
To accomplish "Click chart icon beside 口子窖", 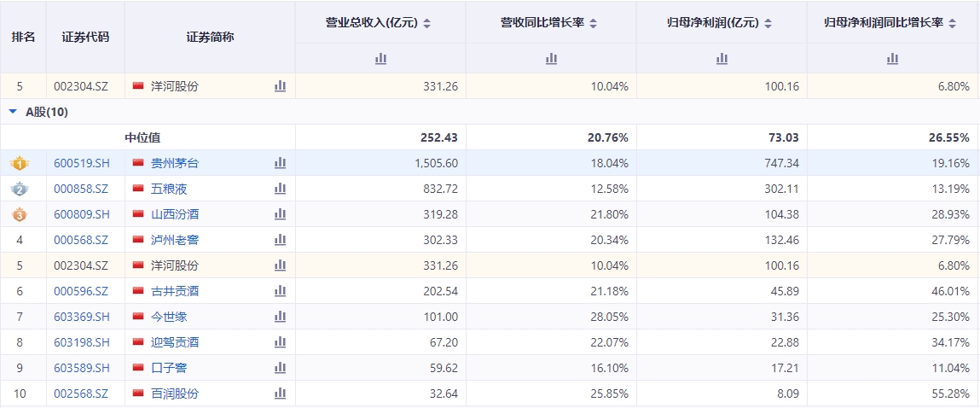I will click(280, 368).
